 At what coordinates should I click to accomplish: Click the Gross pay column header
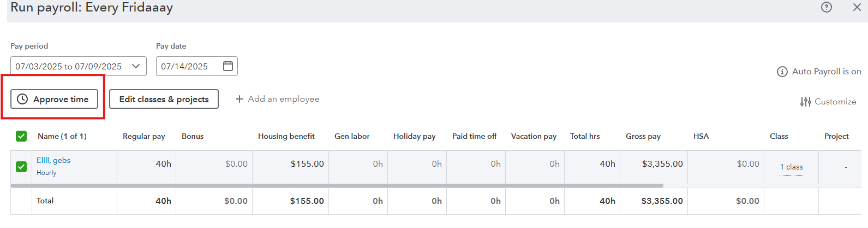643,136
